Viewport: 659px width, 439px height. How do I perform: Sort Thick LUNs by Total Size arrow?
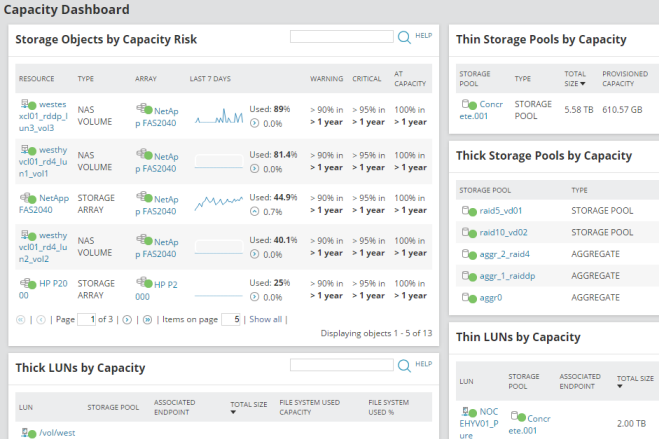coord(233,411)
